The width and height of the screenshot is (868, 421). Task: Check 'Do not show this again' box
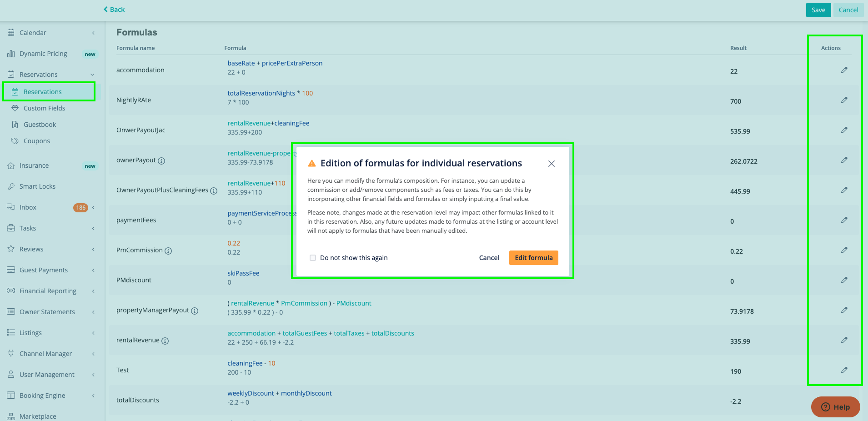click(313, 258)
